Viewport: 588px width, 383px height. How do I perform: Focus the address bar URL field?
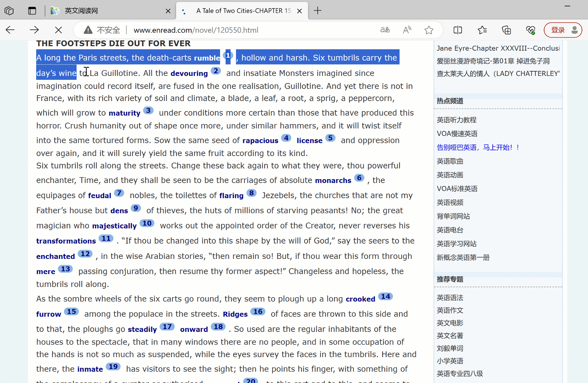(x=196, y=30)
